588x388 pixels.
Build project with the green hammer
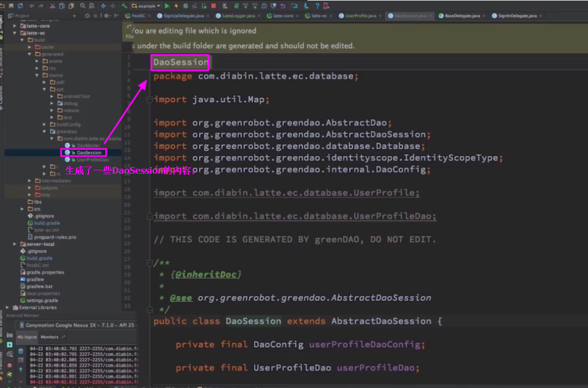[x=124, y=6]
